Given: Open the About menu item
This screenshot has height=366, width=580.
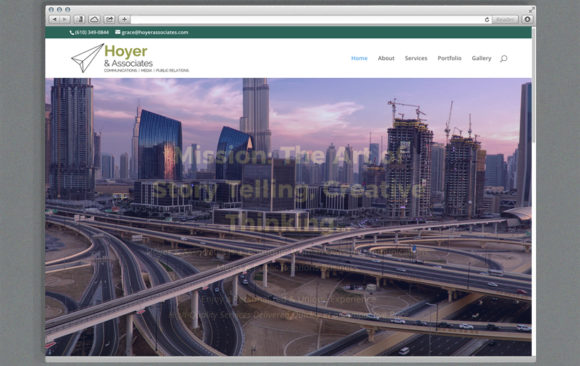Looking at the screenshot, I should [386, 58].
